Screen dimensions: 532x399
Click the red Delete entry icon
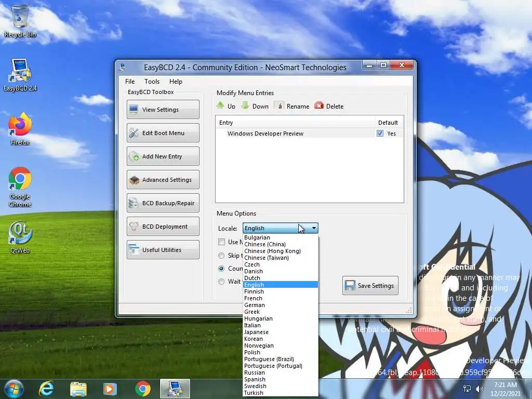tap(319, 105)
